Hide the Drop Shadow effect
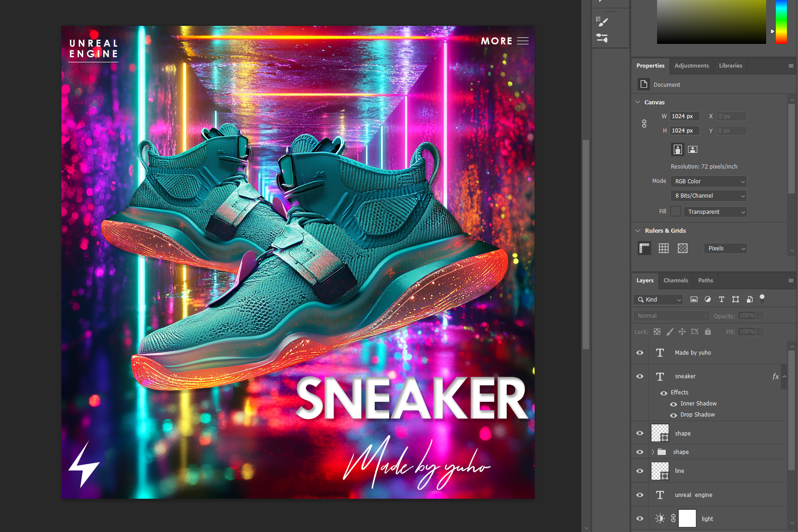 pos(674,415)
